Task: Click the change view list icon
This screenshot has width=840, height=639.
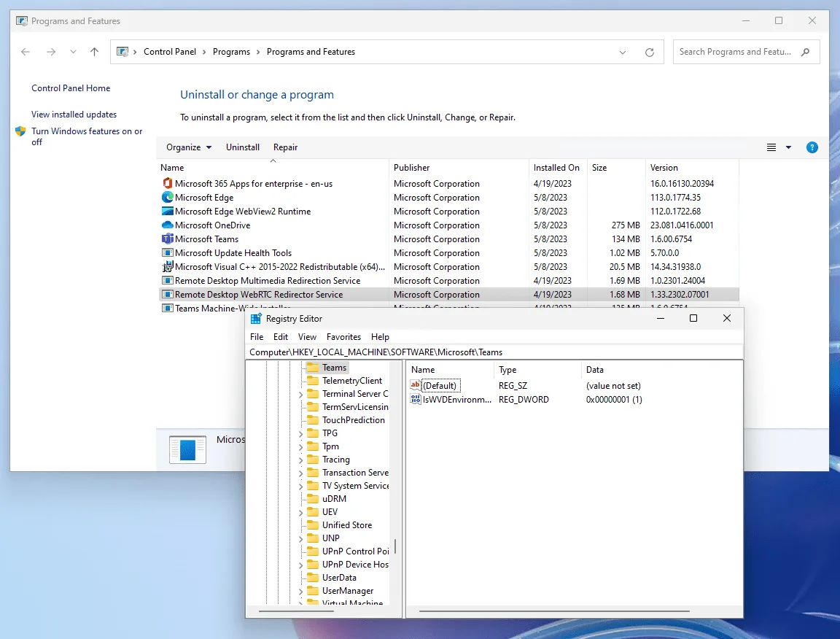Action: click(x=771, y=147)
